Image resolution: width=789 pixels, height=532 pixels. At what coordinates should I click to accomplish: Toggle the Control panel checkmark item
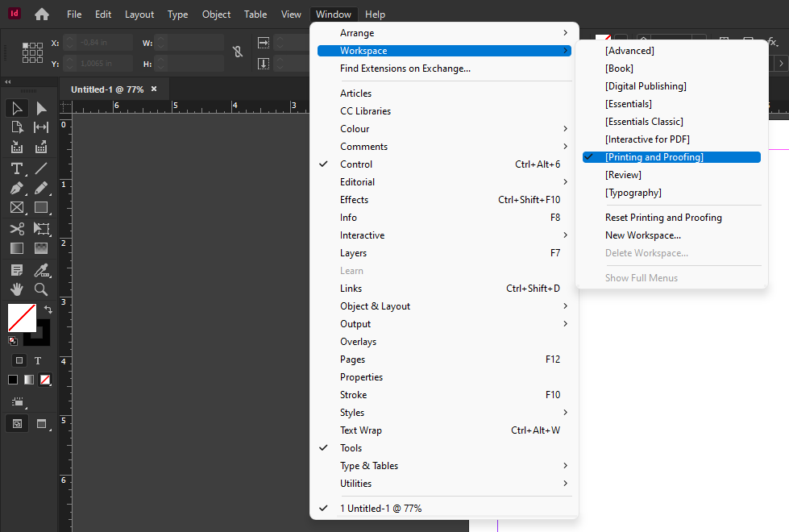(x=444, y=164)
